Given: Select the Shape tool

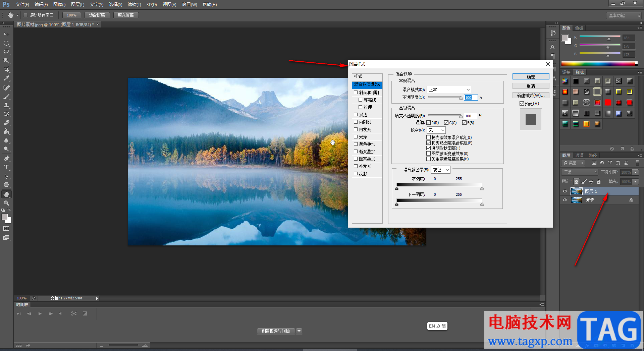Looking at the screenshot, I should coord(6,185).
